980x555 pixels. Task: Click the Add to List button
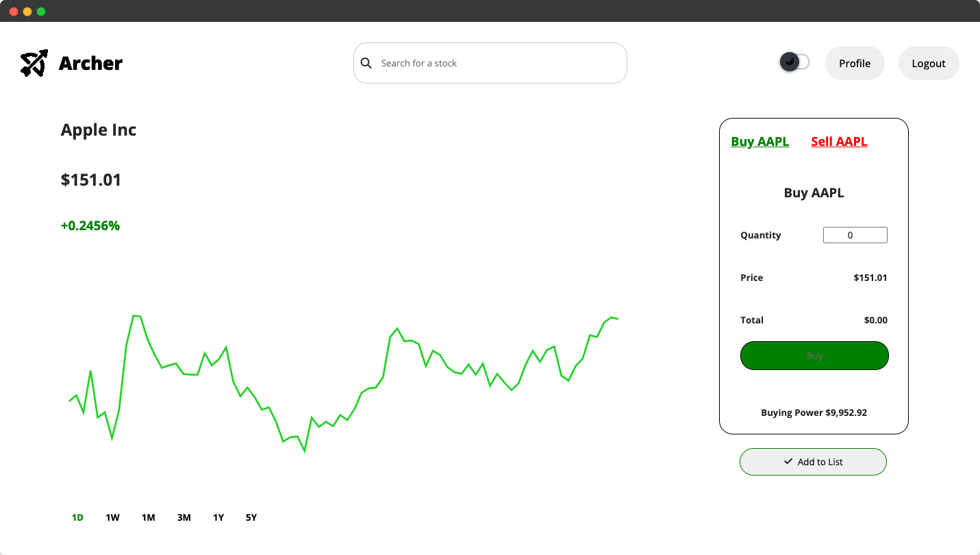[x=813, y=462]
